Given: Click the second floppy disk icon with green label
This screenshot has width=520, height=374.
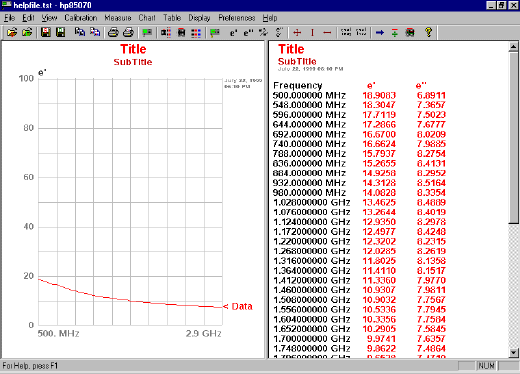Looking at the screenshot, I should click(x=60, y=32).
